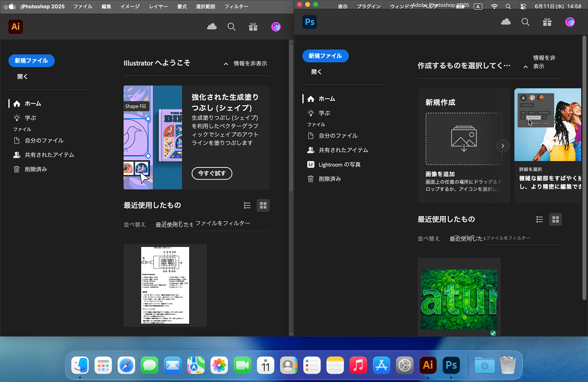Open Music app from the Dock
Image resolution: width=588 pixels, height=382 pixels.
tap(359, 365)
